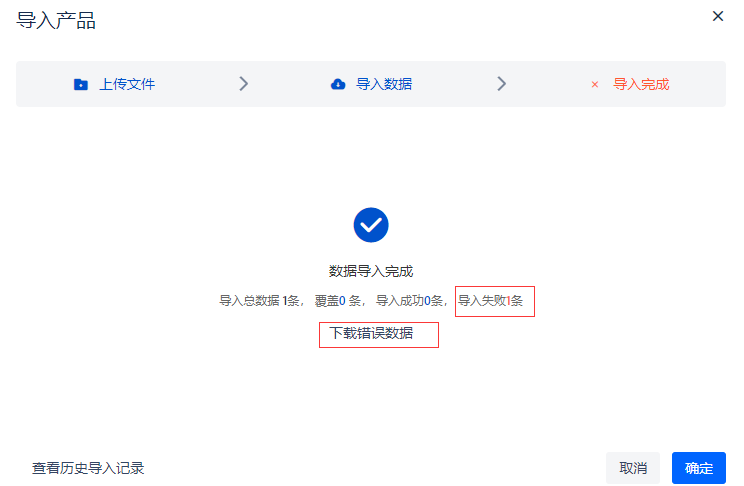Screen dimensions: 744x486
Task: Click the cloud download icon for 导入数据
Action: 338,84
